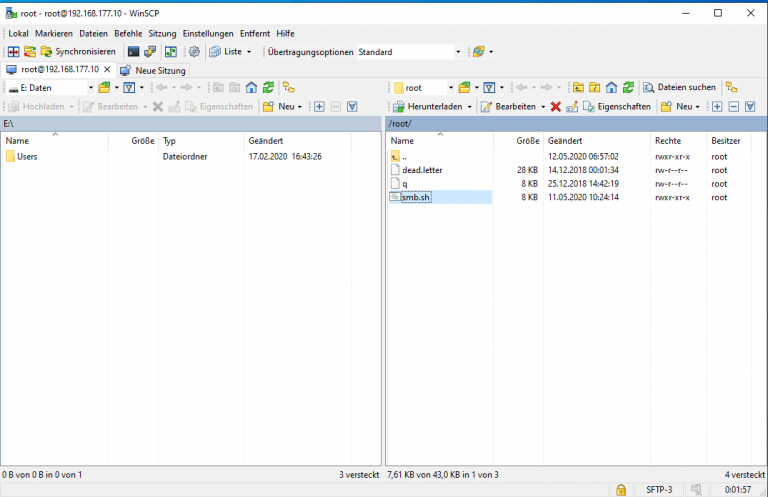Screen dimensions: 768x497
Task: Go to remote parent directory icon
Action: pos(578,88)
